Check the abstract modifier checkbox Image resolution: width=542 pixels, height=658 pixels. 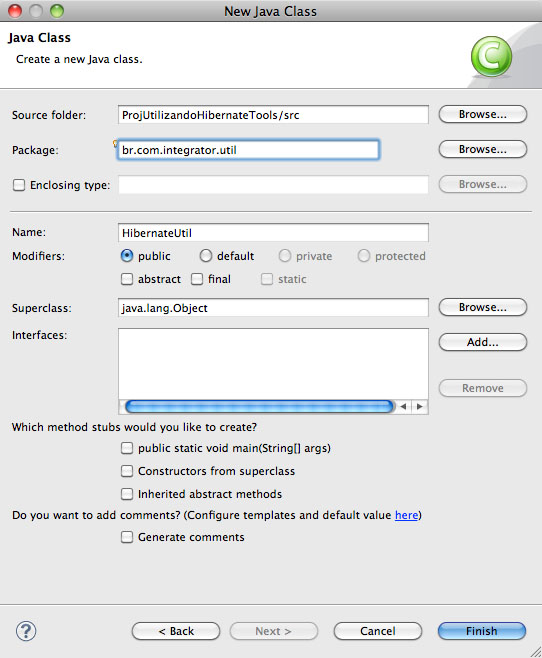(127, 279)
